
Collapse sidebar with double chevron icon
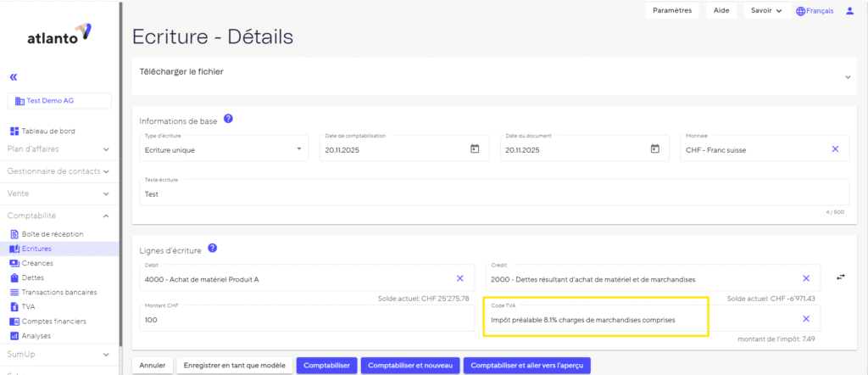14,76
